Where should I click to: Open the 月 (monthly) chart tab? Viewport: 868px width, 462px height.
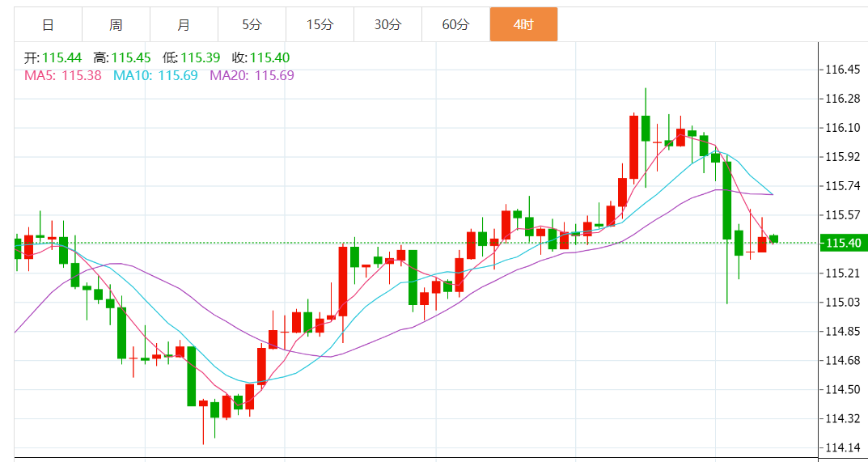point(184,24)
